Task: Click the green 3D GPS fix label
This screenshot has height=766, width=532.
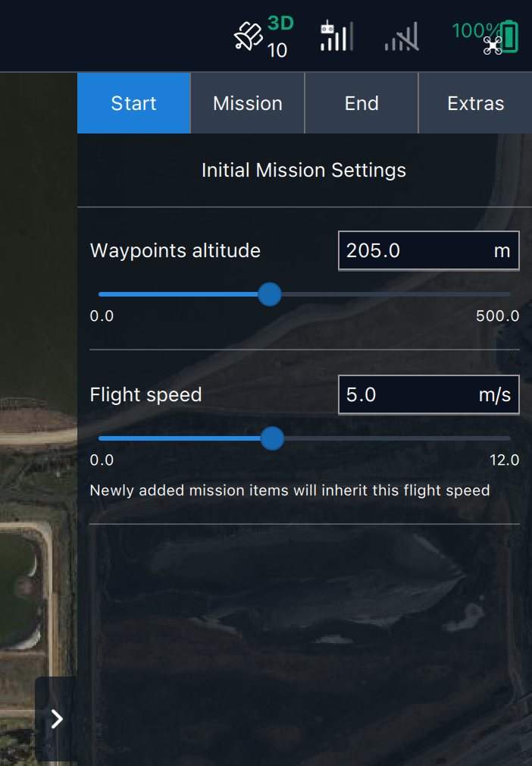Action: click(x=280, y=23)
